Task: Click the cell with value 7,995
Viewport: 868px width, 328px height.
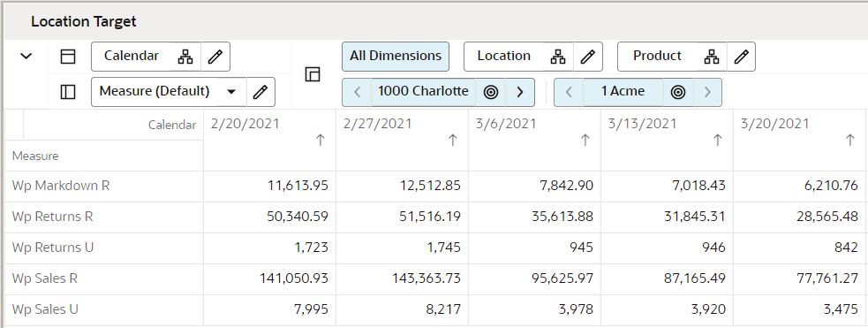Action: coord(269,309)
